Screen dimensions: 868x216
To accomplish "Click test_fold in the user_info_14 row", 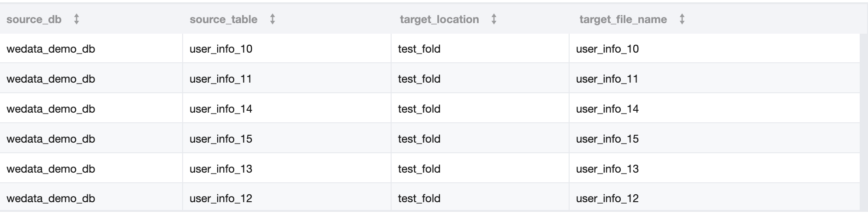I will [419, 109].
